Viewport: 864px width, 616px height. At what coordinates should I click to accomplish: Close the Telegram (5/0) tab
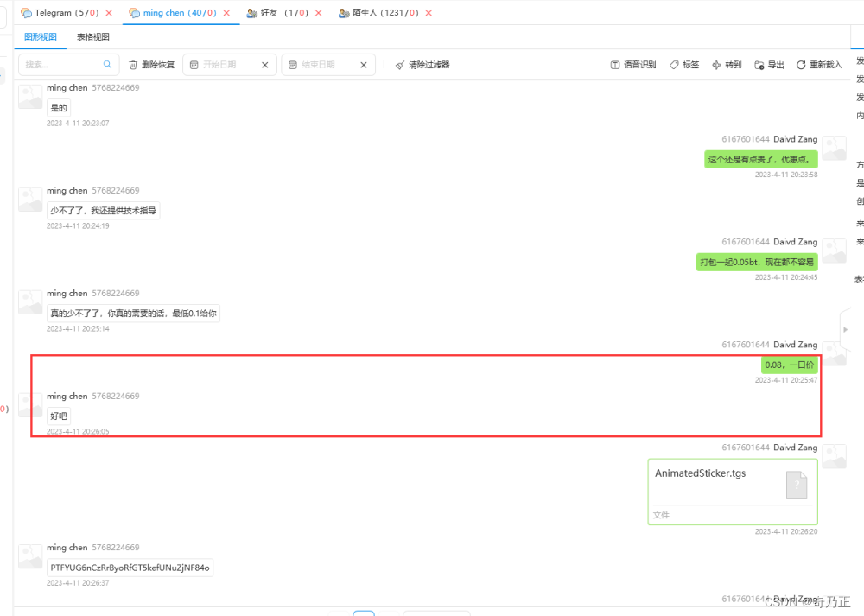click(x=109, y=13)
